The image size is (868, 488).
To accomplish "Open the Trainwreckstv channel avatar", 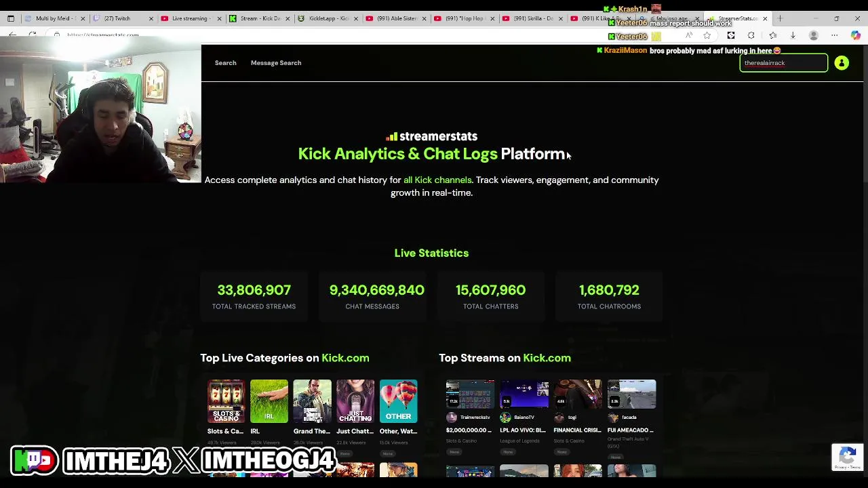I will coord(451,418).
